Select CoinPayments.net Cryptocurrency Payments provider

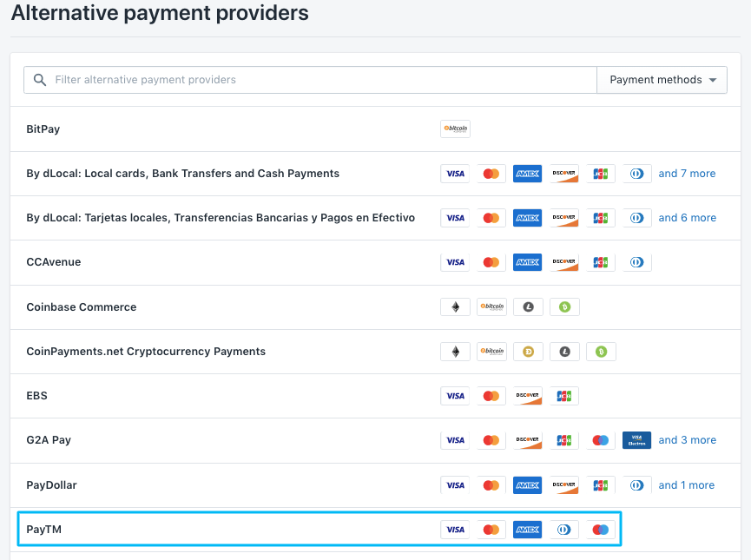point(375,352)
